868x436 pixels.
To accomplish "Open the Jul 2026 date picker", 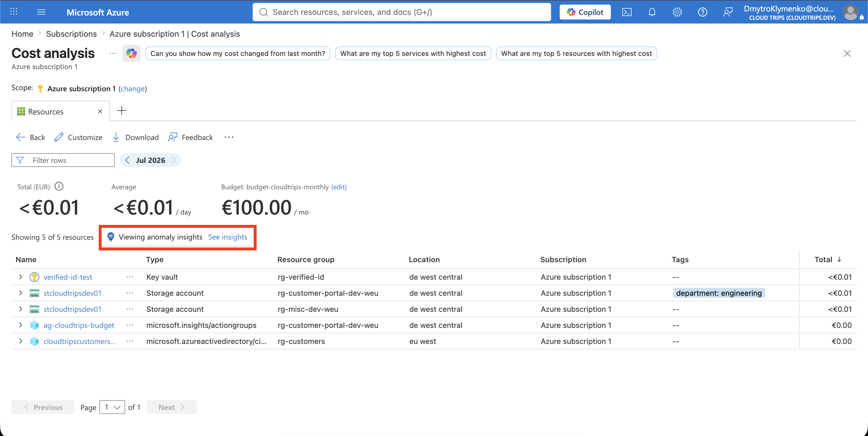I will click(x=150, y=160).
